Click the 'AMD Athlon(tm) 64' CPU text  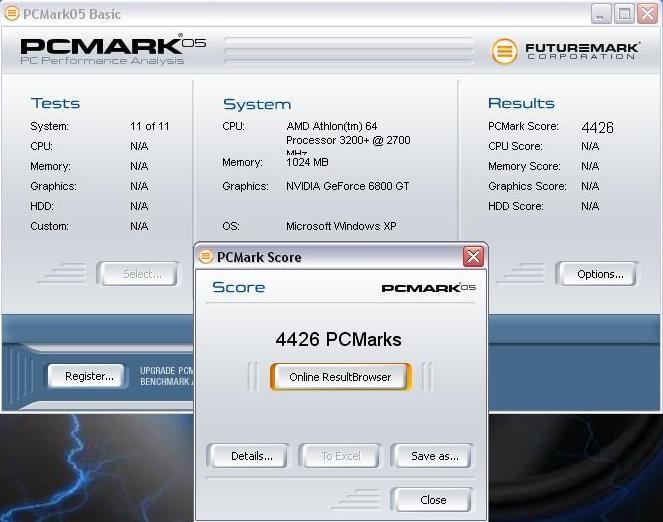pyautogui.click(x=332, y=126)
